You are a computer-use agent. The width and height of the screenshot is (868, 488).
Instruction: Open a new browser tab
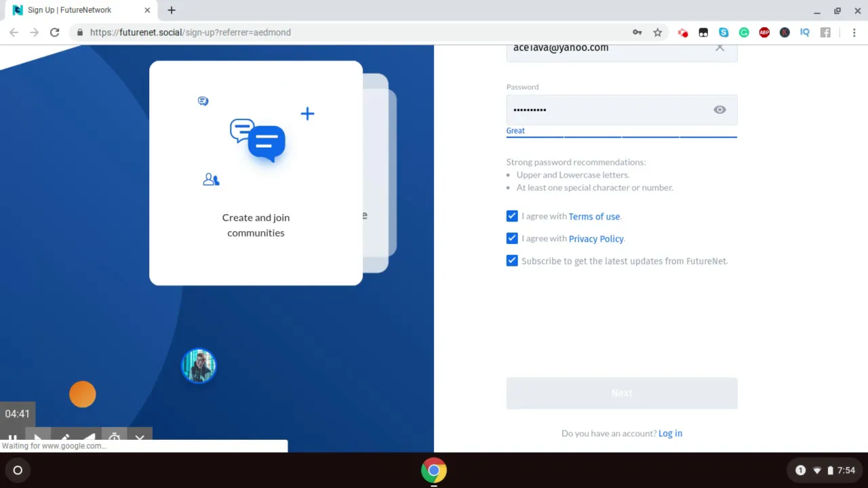pos(172,10)
